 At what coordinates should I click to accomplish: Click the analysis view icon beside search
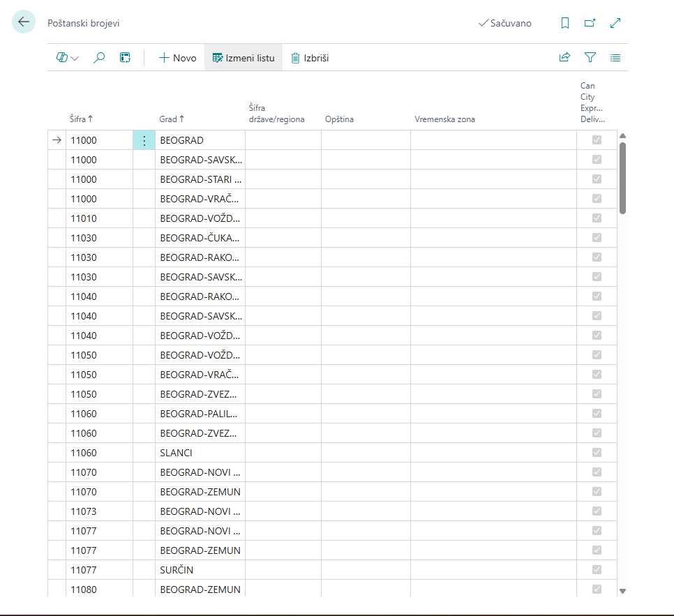point(125,58)
